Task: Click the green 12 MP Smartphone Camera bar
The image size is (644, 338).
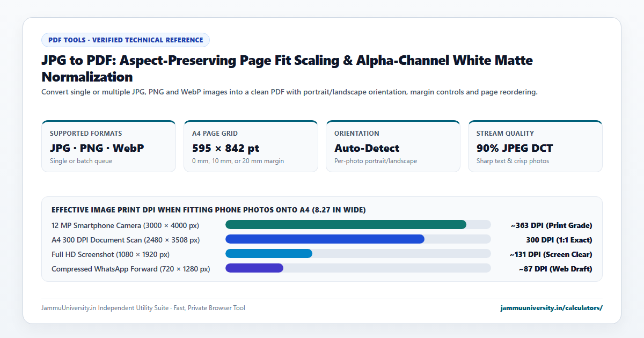Action: [346, 225]
